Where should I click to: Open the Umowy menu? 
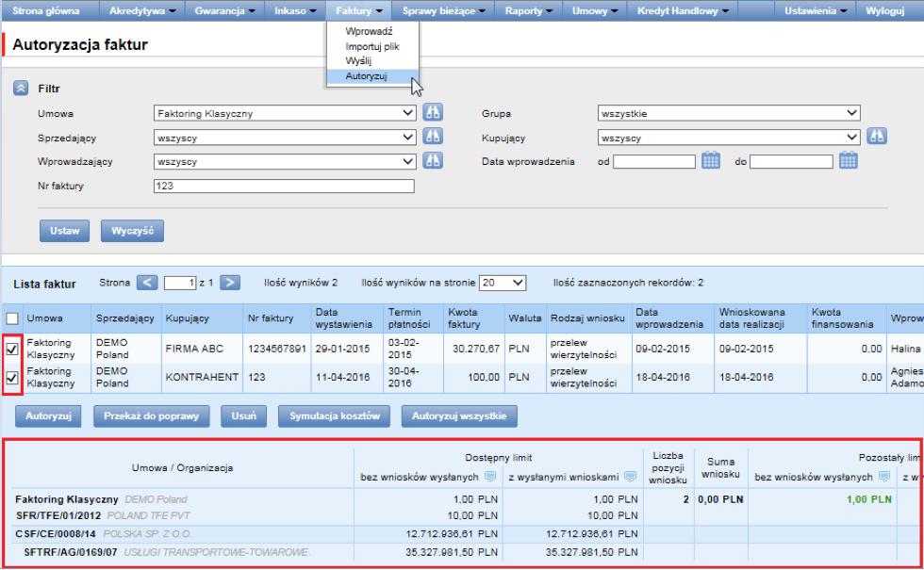[x=595, y=10]
